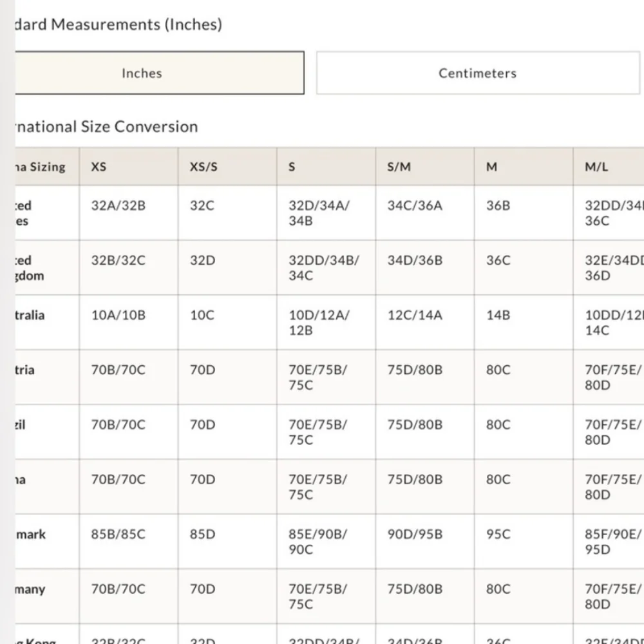This screenshot has width=644, height=644.
Task: Click the Standard Measurements (Inches) heading
Action: [x=118, y=24]
